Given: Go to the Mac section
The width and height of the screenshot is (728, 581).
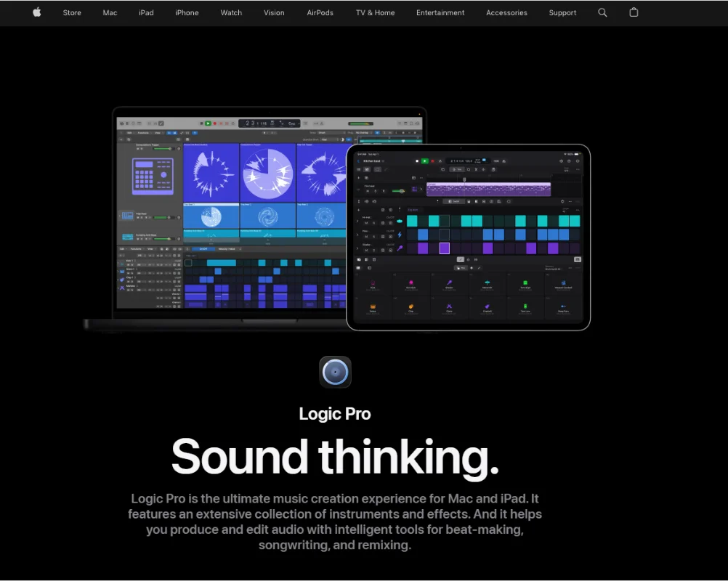Looking at the screenshot, I should tap(110, 13).
